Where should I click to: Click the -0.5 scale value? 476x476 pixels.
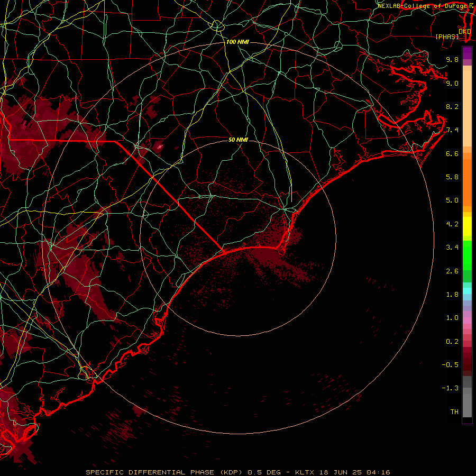[450, 365]
